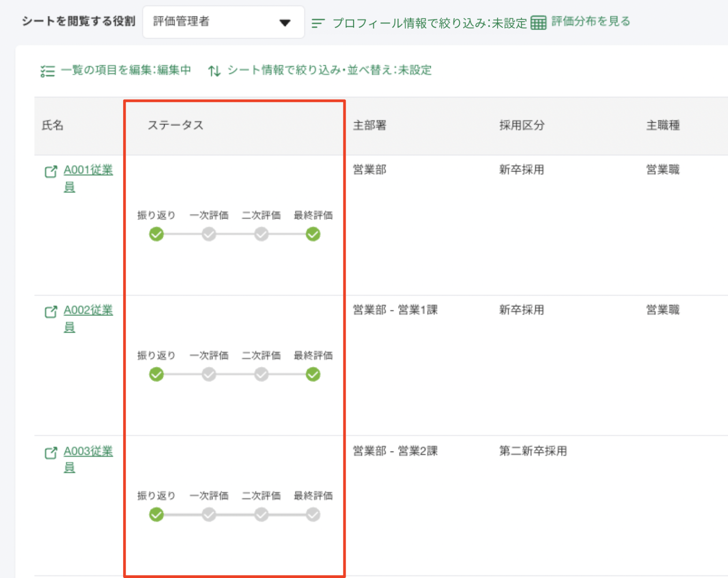Screen dimensions: 728x578
Task: Click the edit list items checklist icon
Action: 47,71
